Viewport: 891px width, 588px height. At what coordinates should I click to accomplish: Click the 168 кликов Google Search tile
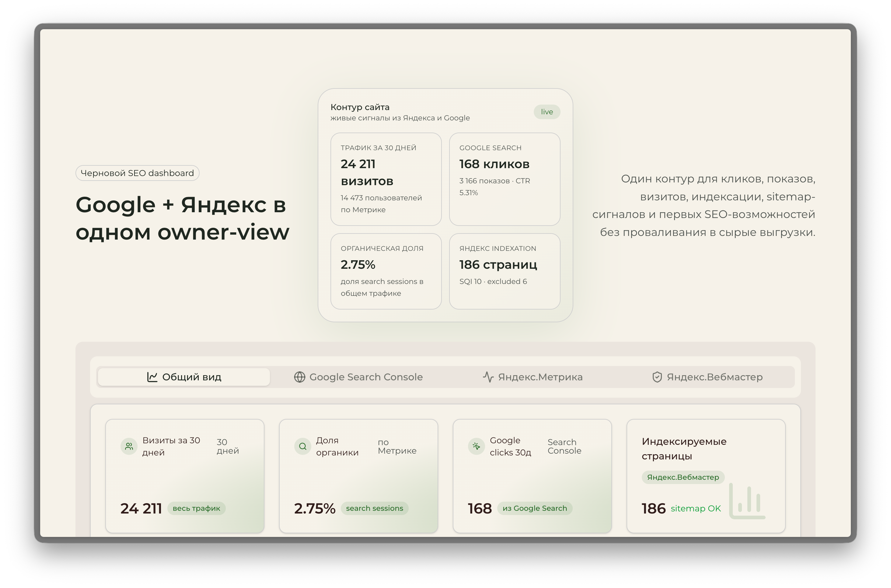click(505, 179)
